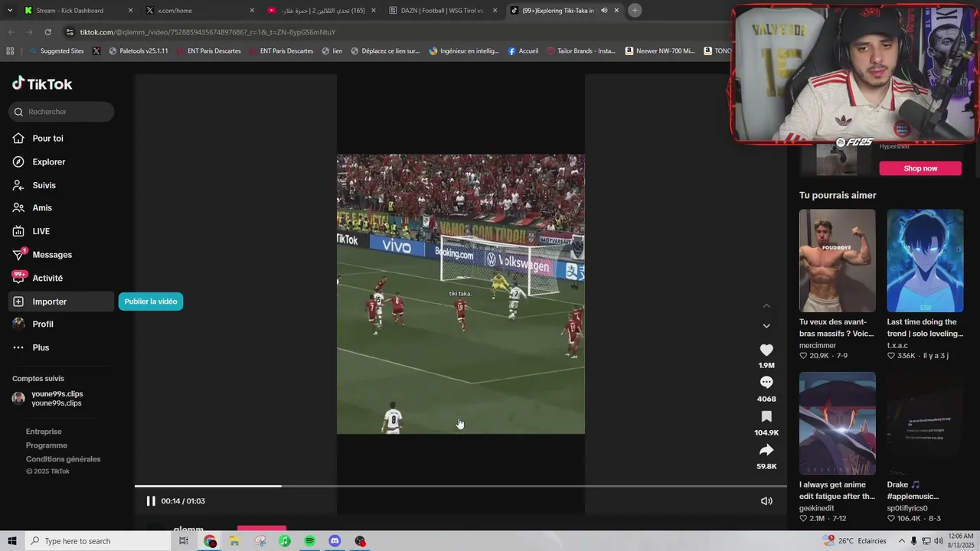Image resolution: width=980 pixels, height=551 pixels.
Task: Open geekinedit anime edit video thumbnail
Action: (x=838, y=423)
